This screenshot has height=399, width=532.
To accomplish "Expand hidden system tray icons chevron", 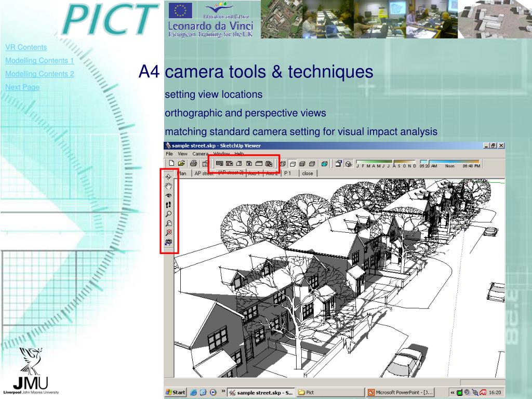I will click(x=453, y=393).
